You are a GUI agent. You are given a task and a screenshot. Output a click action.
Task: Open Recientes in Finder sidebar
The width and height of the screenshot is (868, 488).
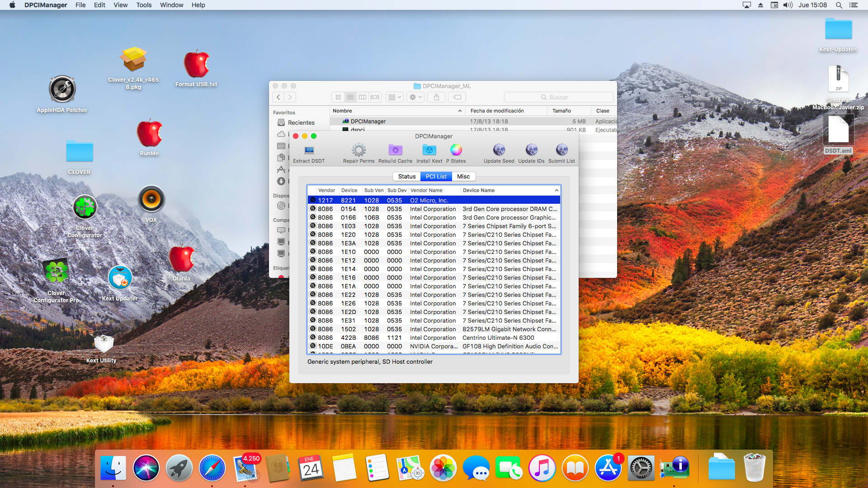(x=301, y=123)
